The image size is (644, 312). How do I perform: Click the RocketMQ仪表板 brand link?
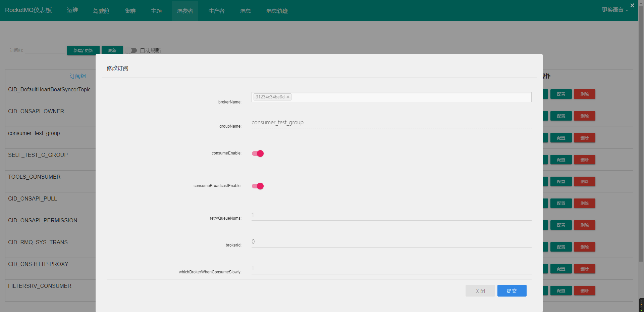(x=29, y=10)
